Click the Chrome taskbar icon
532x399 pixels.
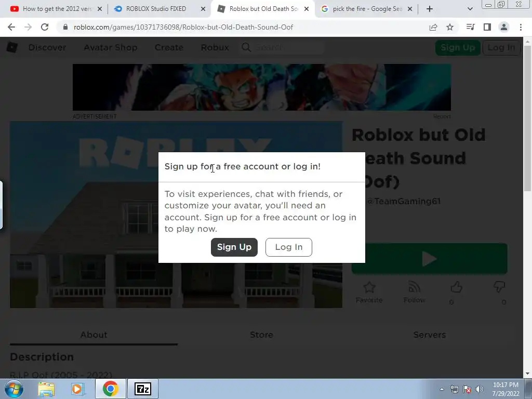[111, 389]
